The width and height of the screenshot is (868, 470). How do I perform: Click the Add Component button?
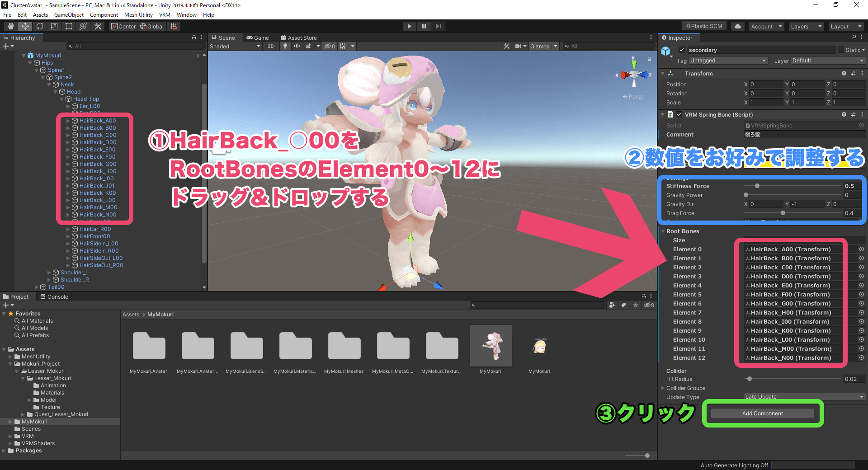click(x=762, y=413)
